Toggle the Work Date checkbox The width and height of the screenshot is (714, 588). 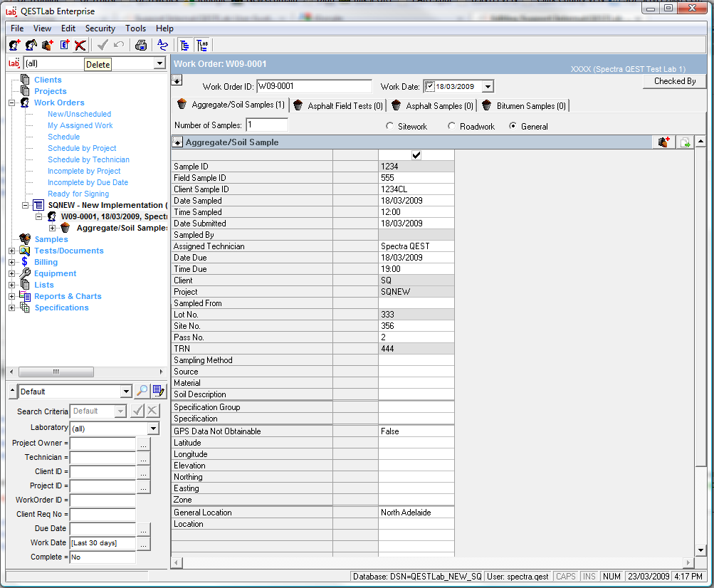[x=429, y=86]
